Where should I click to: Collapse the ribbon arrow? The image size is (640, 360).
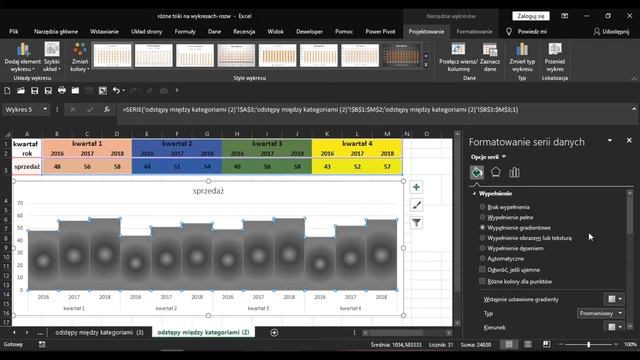634,78
